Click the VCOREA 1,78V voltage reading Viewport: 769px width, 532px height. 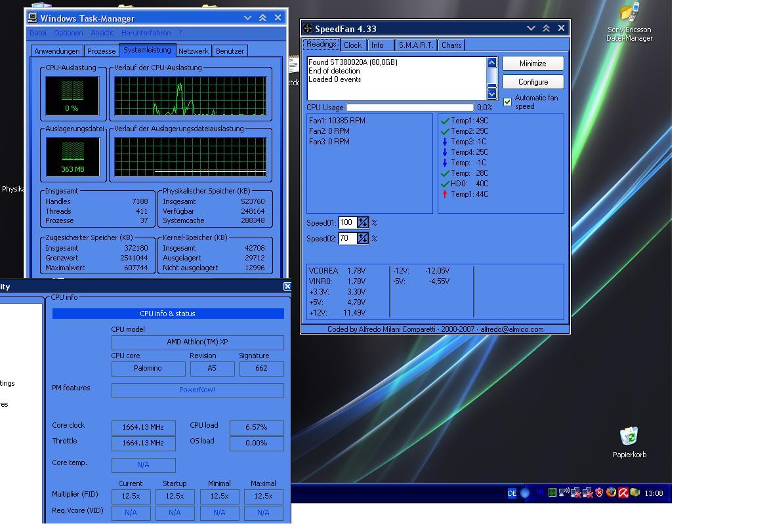click(x=337, y=271)
